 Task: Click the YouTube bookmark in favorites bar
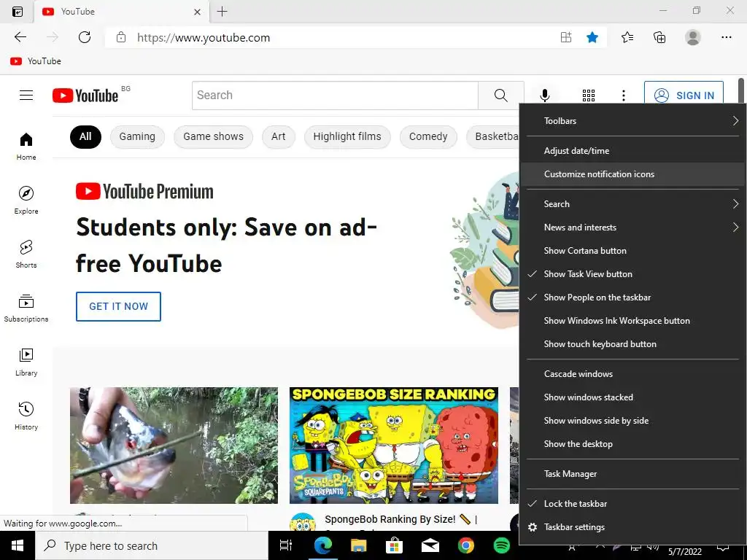pos(36,61)
